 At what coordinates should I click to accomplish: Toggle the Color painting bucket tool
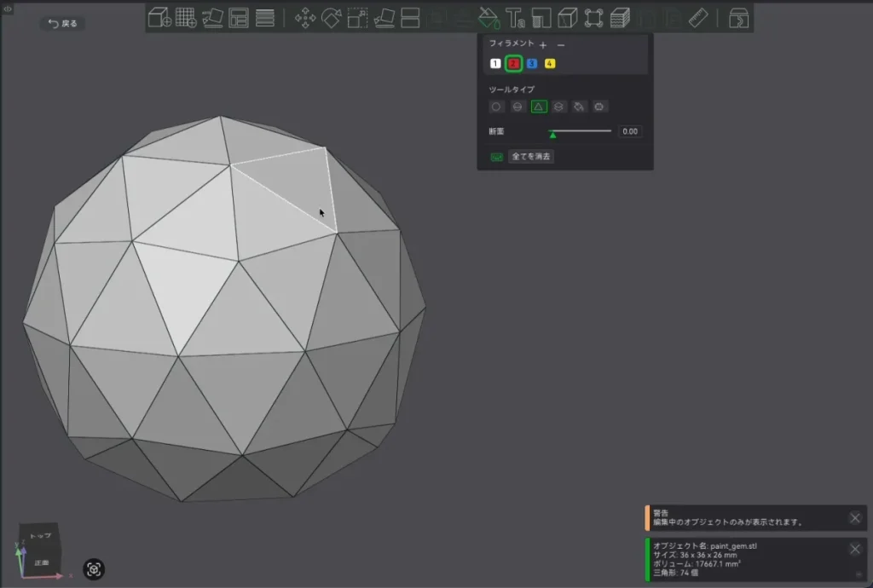point(489,18)
